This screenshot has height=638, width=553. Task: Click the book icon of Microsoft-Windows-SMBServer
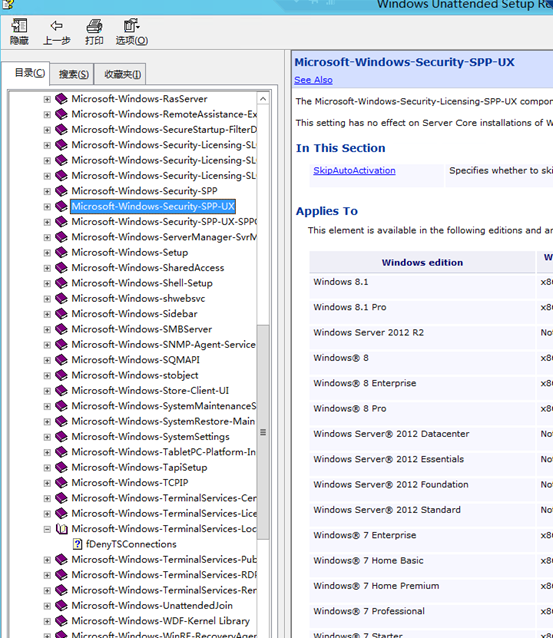61,329
